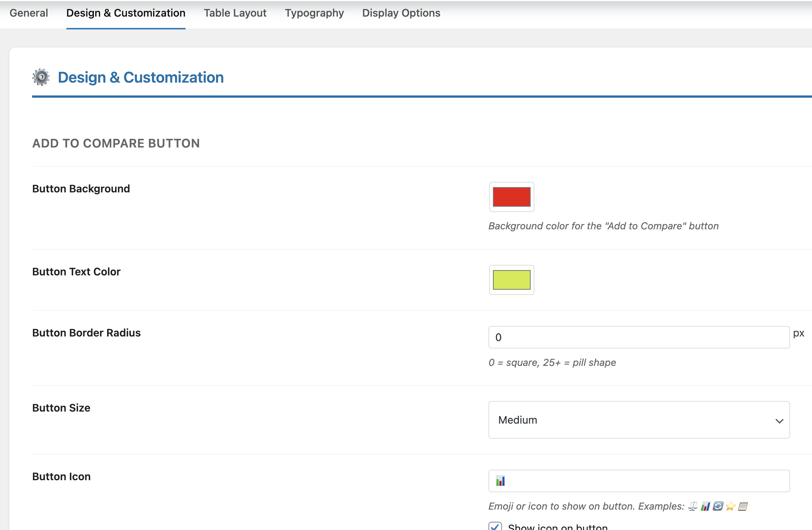This screenshot has width=812, height=530.
Task: Click the bar chart example emoji
Action: (x=705, y=506)
